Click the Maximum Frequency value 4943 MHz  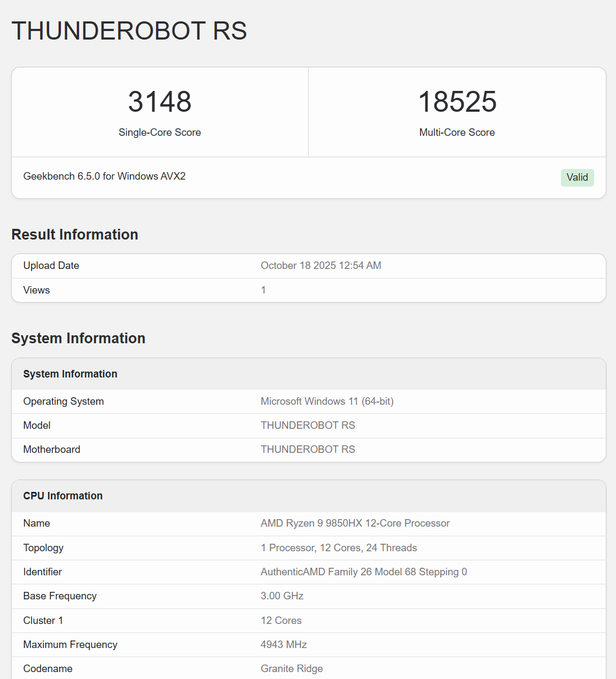284,645
